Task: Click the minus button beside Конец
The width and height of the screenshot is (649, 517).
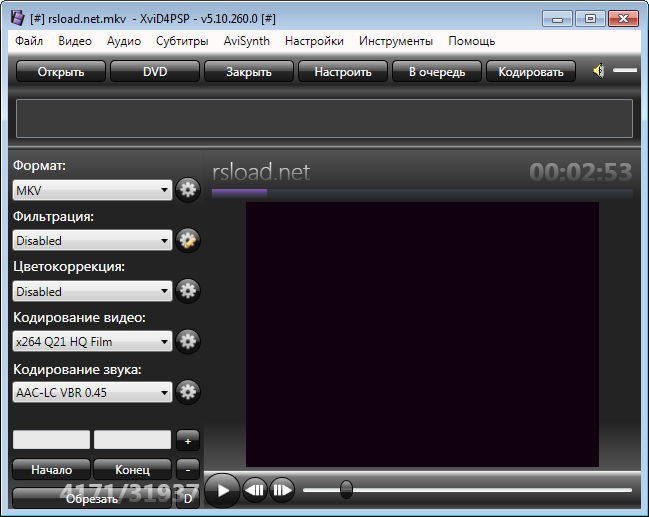Action: click(x=187, y=468)
